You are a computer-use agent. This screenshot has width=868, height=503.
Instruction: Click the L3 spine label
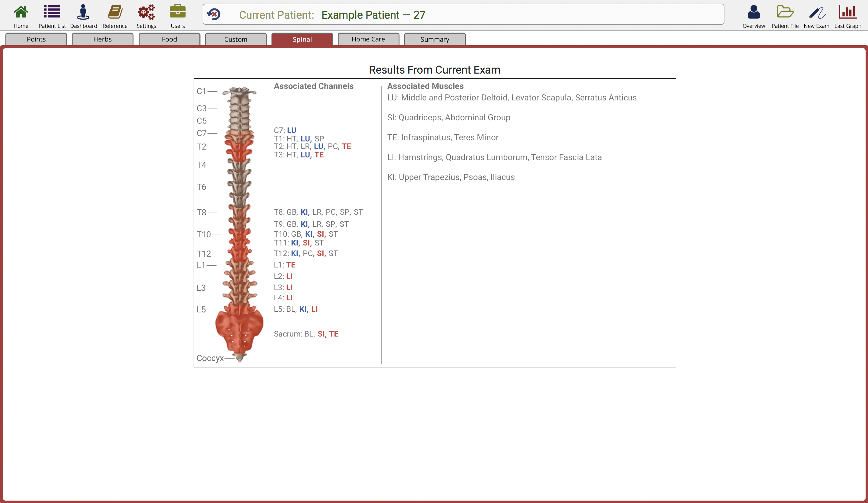201,288
